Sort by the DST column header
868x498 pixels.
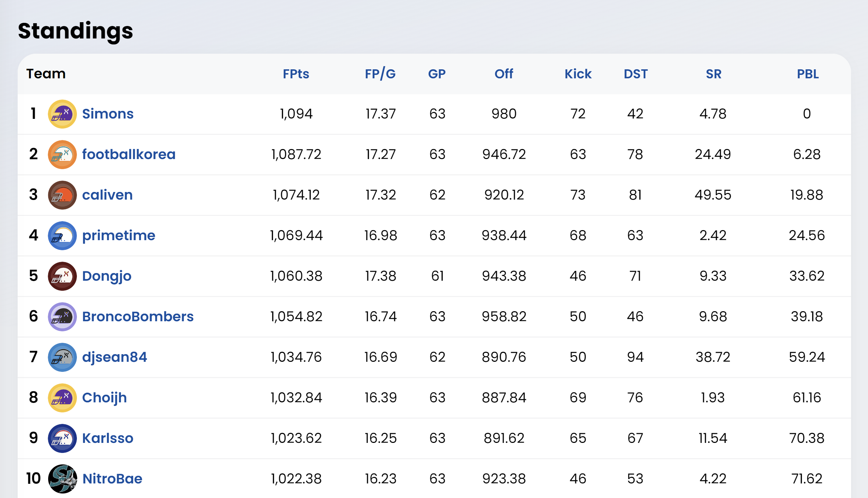636,74
